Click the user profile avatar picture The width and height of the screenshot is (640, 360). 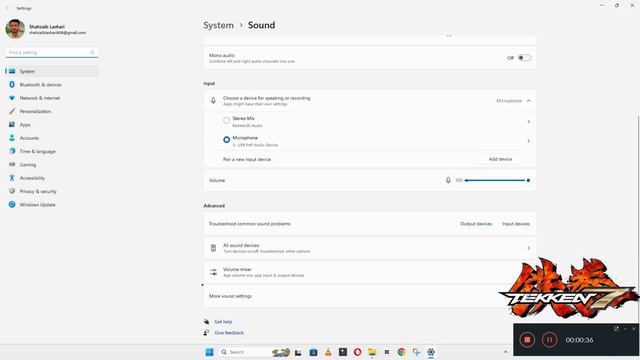pyautogui.click(x=15, y=29)
